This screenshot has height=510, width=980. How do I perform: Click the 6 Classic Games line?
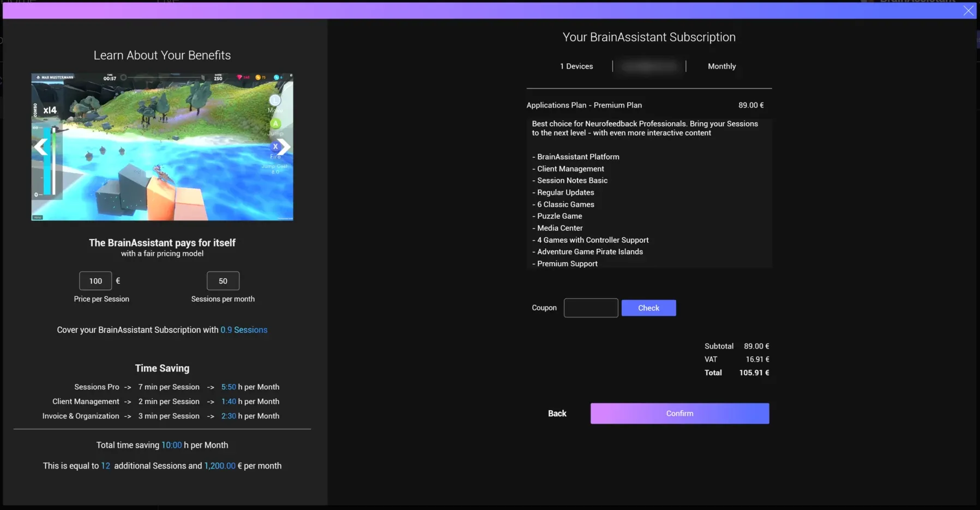[563, 205]
